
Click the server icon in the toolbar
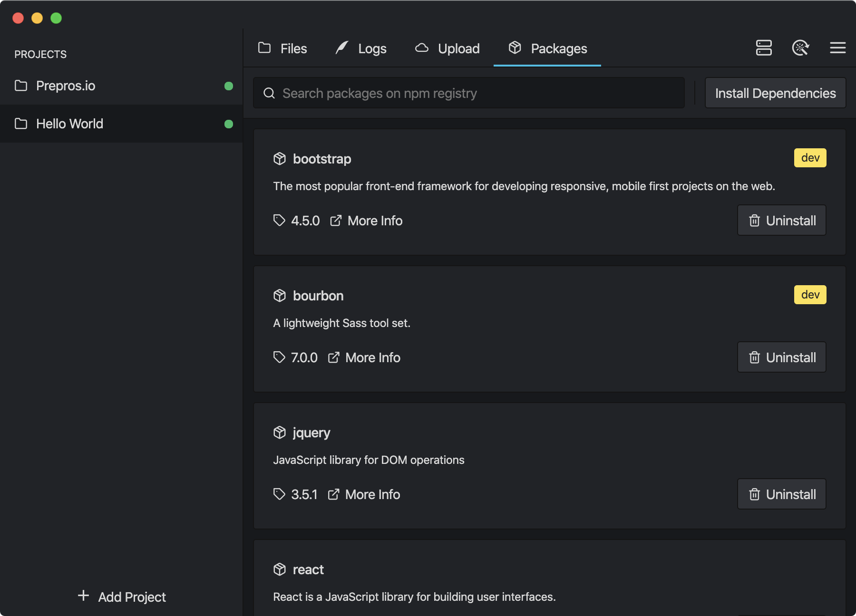click(x=764, y=48)
